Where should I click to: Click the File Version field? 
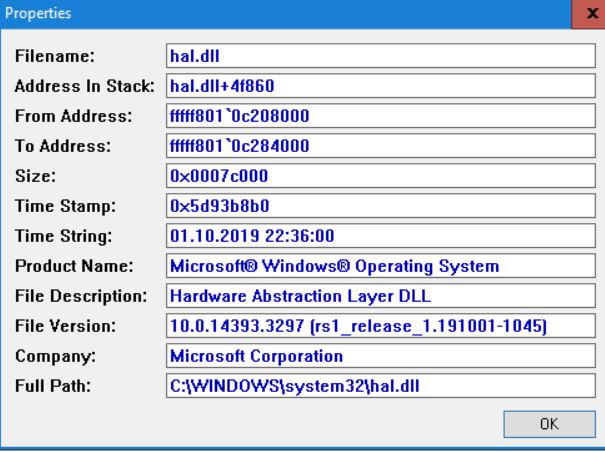click(381, 325)
